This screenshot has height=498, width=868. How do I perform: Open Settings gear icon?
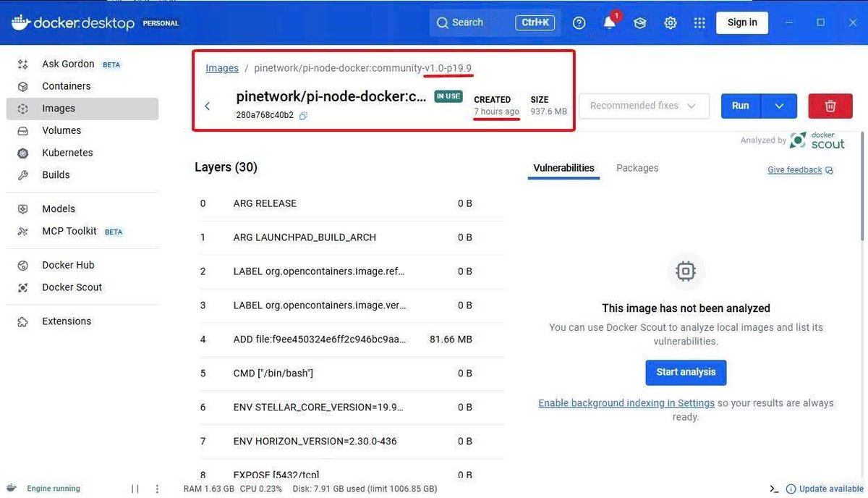tap(671, 23)
